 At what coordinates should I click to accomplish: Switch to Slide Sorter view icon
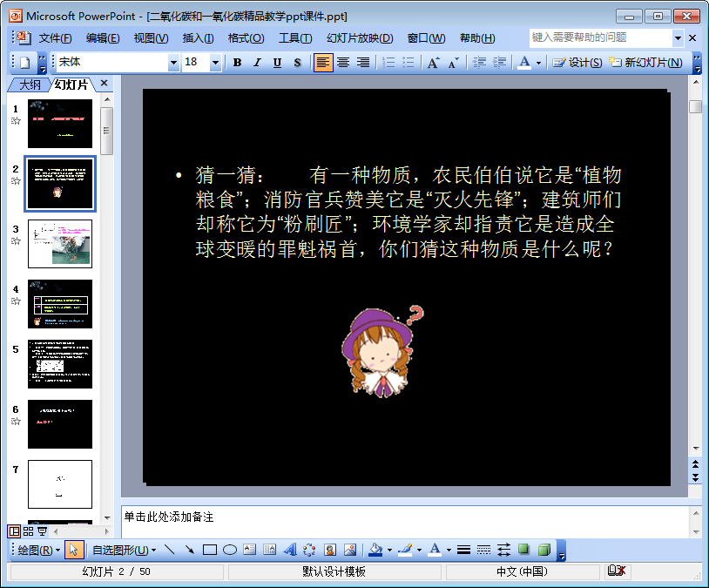click(x=29, y=531)
